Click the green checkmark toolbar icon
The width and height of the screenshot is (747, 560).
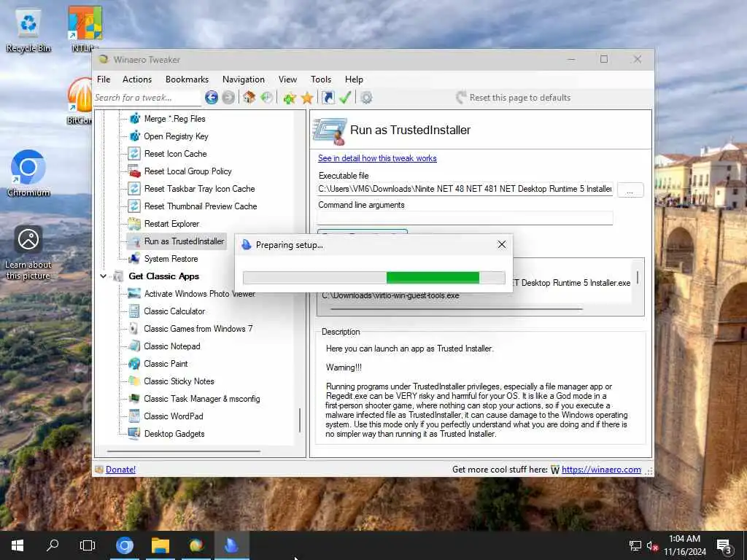point(345,98)
